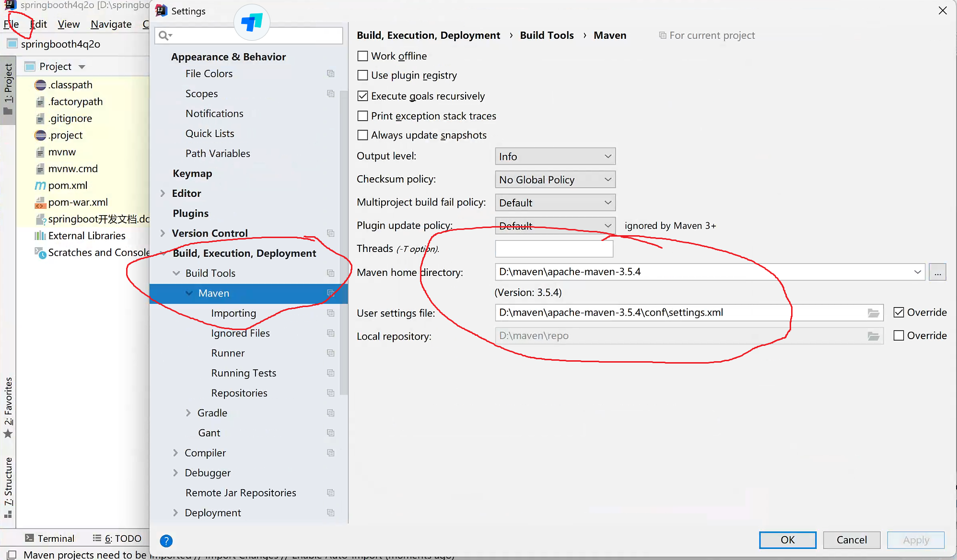
Task: Click the pom.xml Maven file icon
Action: click(40, 185)
